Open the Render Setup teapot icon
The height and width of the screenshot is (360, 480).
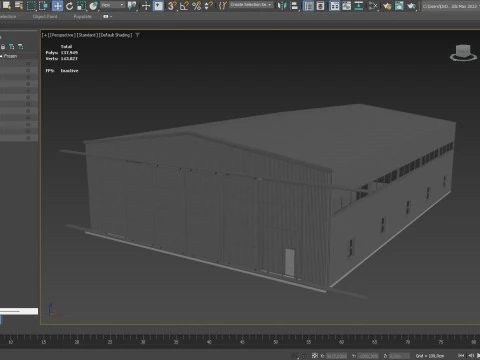(387, 6)
